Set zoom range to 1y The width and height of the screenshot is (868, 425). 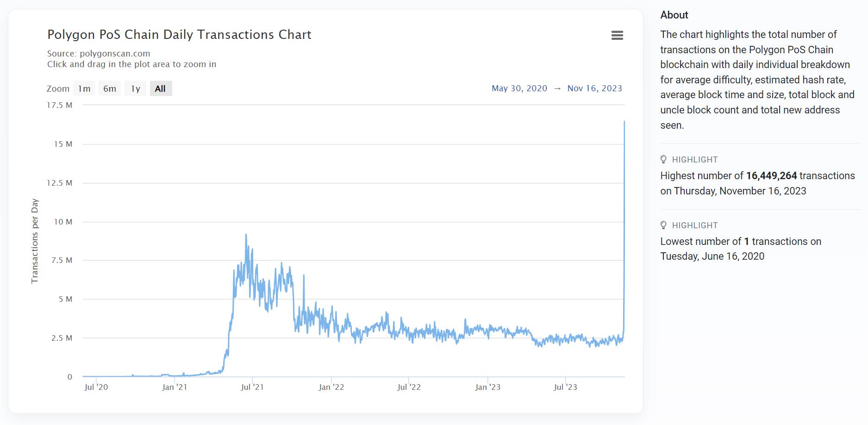(x=136, y=88)
